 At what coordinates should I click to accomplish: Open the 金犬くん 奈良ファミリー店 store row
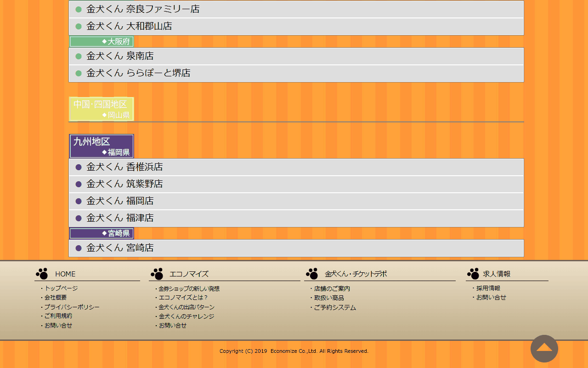point(296,9)
